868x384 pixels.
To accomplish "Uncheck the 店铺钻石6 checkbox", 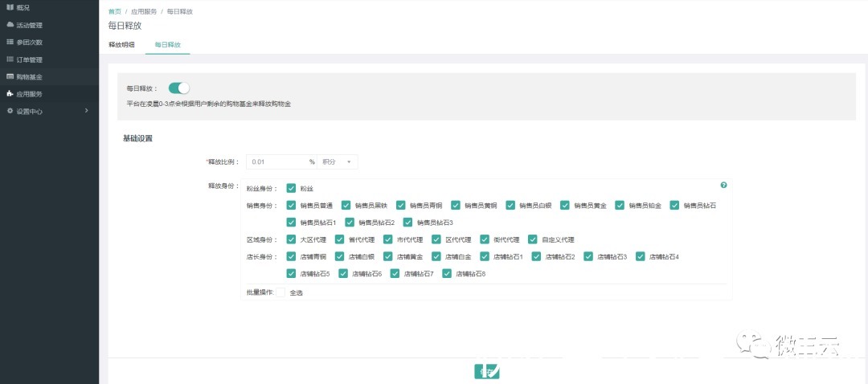I will point(343,273).
